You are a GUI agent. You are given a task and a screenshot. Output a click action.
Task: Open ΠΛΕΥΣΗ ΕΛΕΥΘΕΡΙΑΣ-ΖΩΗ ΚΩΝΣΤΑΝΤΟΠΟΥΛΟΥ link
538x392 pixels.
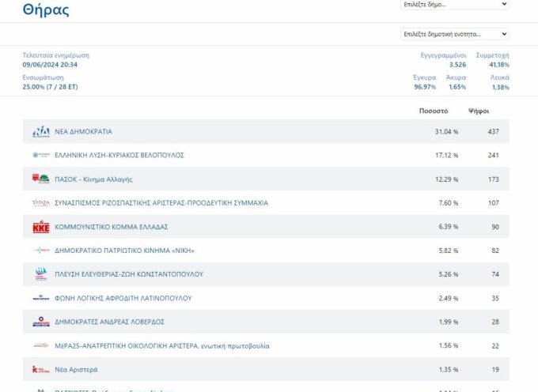coord(129,274)
